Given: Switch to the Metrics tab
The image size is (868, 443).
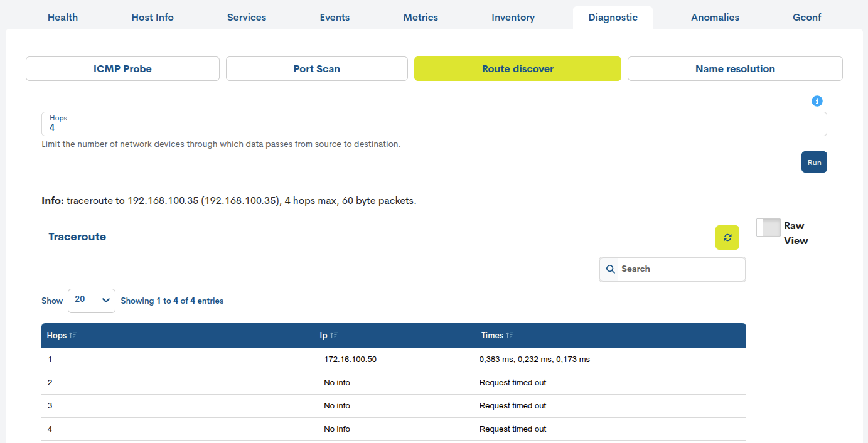Looking at the screenshot, I should 421,18.
